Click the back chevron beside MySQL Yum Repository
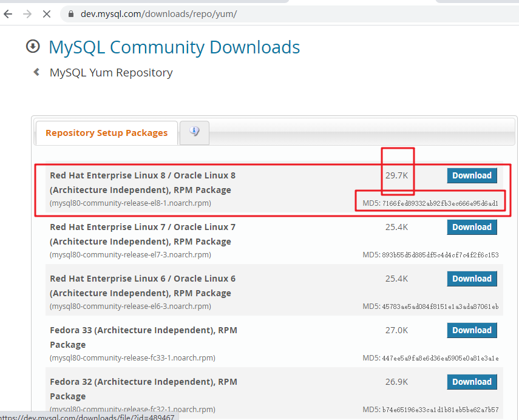Screen dimensions: 519x420 coord(37,72)
